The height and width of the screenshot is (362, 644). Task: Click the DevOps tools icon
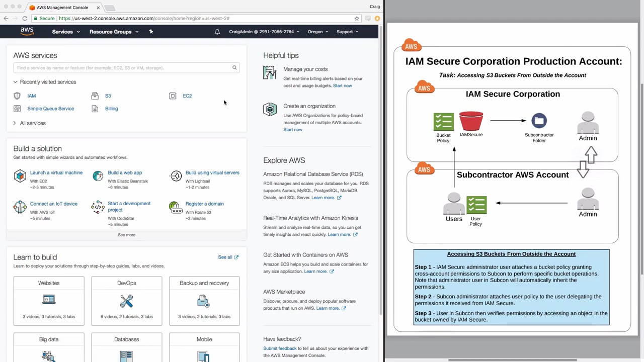click(x=126, y=300)
